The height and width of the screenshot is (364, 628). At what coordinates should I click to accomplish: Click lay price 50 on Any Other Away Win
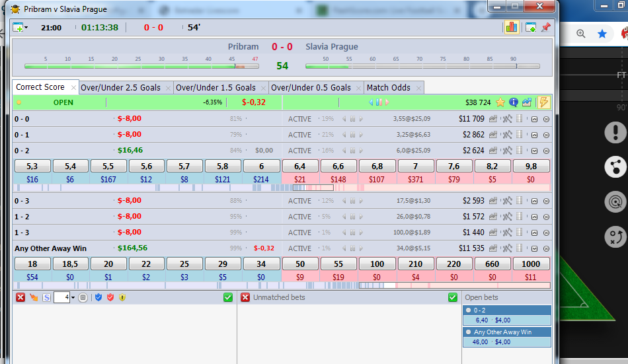(300, 264)
